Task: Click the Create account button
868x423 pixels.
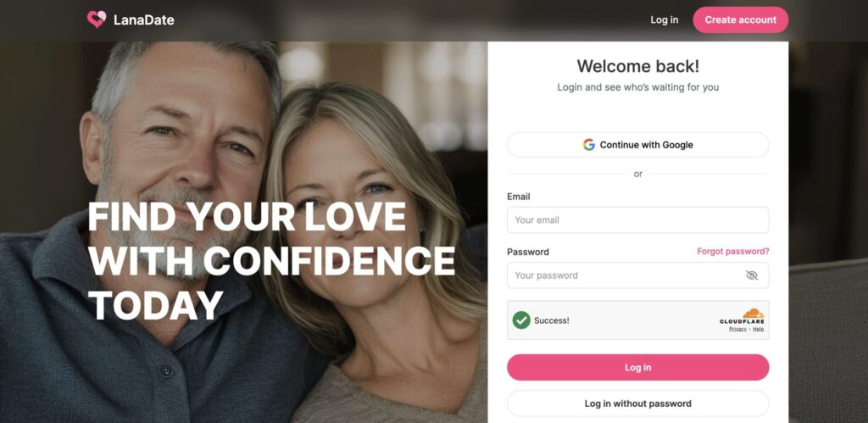Action: [740, 20]
